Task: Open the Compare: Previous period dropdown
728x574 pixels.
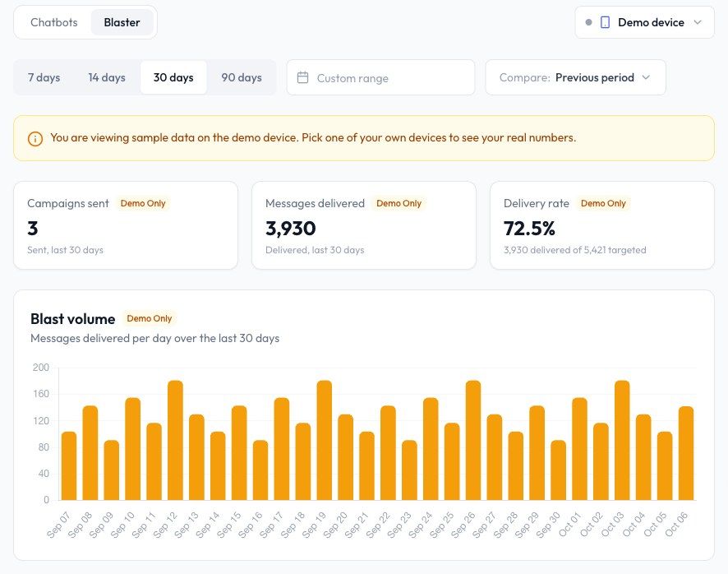Action: point(575,77)
